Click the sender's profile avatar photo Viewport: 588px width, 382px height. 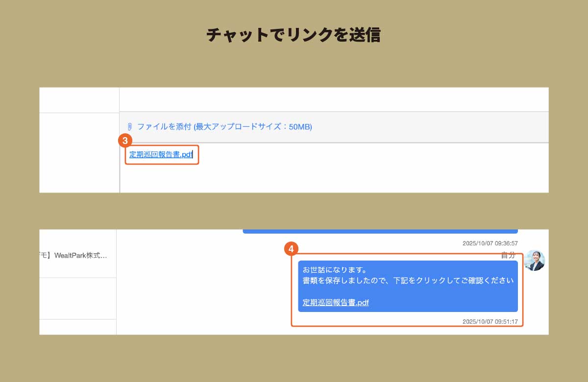point(534,261)
